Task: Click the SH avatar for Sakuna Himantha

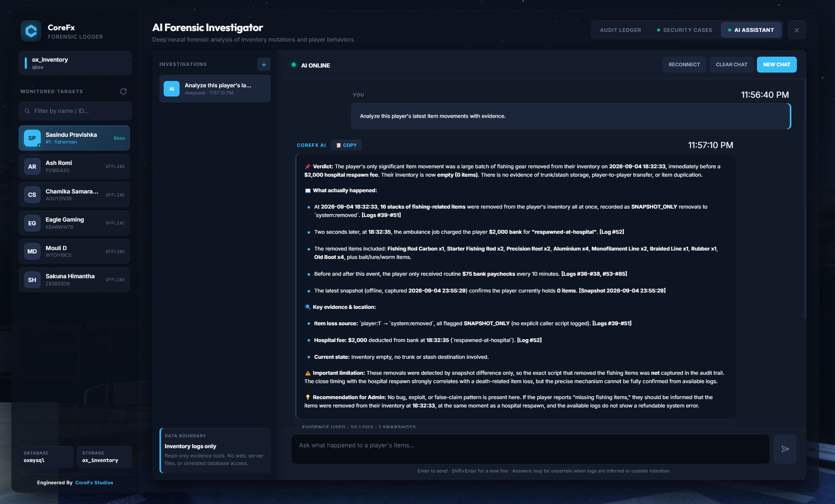Action: pyautogui.click(x=32, y=280)
